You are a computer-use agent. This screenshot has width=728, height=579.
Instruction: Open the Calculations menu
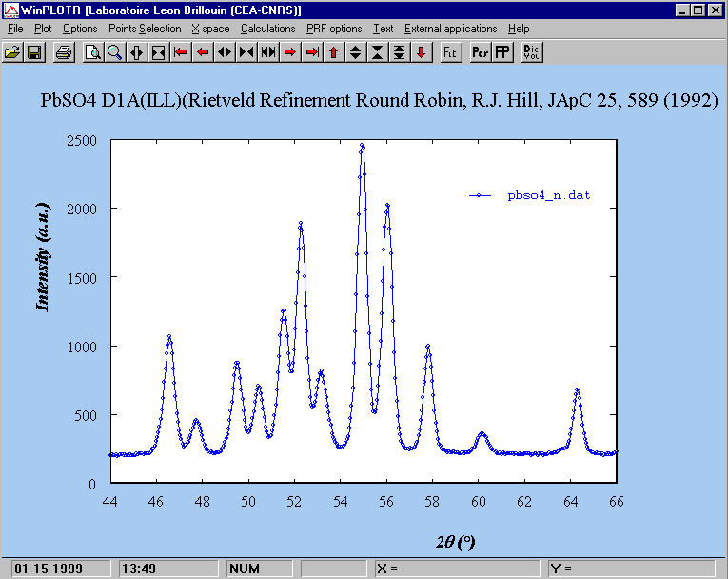pyautogui.click(x=267, y=29)
